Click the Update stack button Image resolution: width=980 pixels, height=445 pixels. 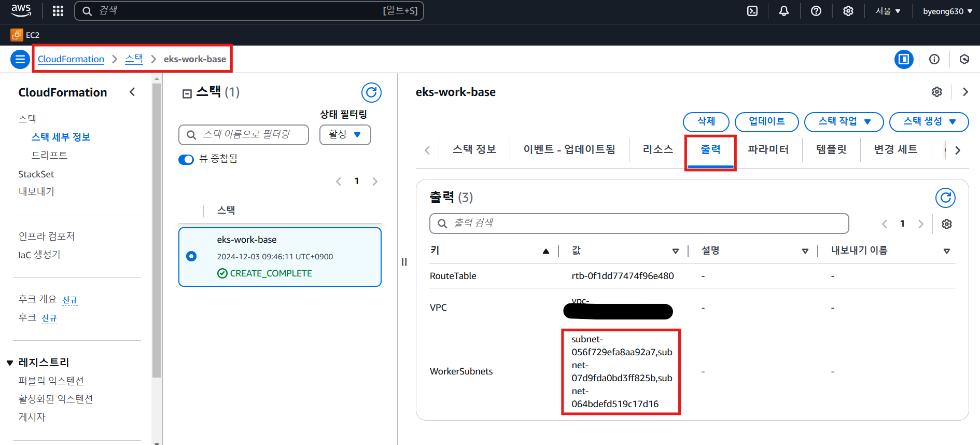click(x=767, y=122)
